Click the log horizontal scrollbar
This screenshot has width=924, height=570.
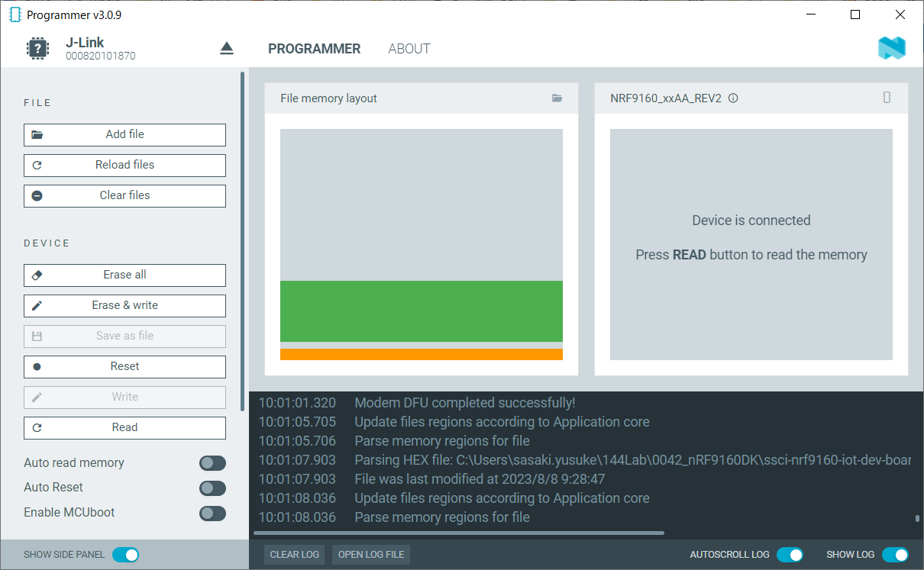[x=458, y=533]
